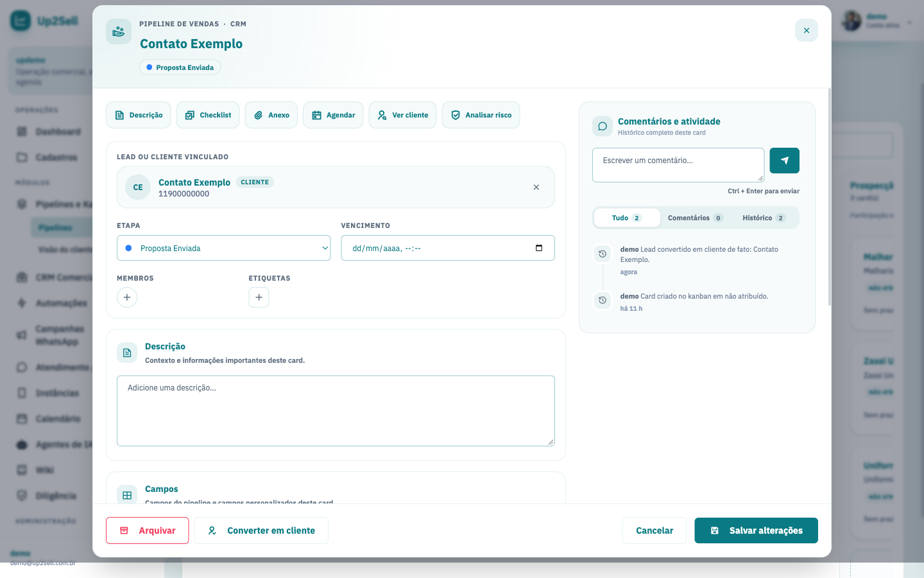Add a member with the plus button

[127, 297]
